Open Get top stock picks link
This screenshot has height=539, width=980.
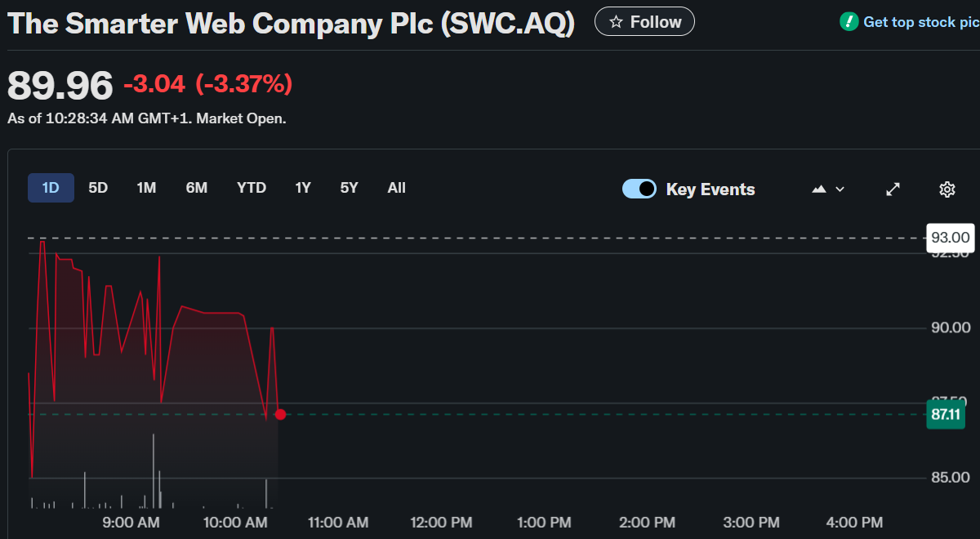point(920,22)
